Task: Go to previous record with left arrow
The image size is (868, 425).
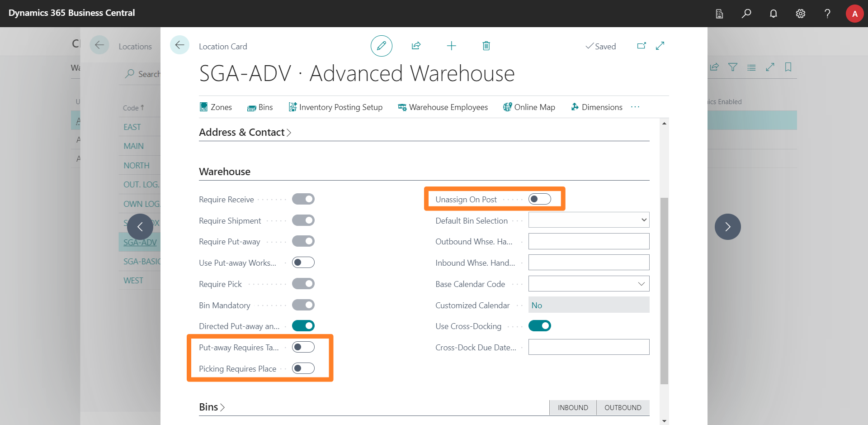Action: [140, 227]
